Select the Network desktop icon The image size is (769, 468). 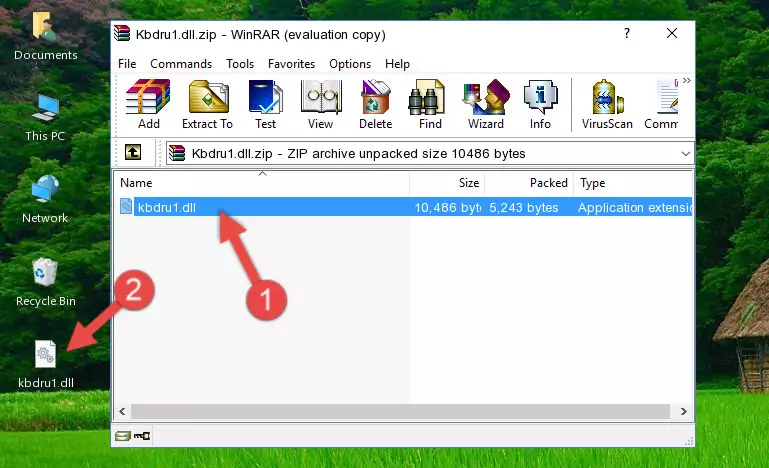click(x=45, y=200)
